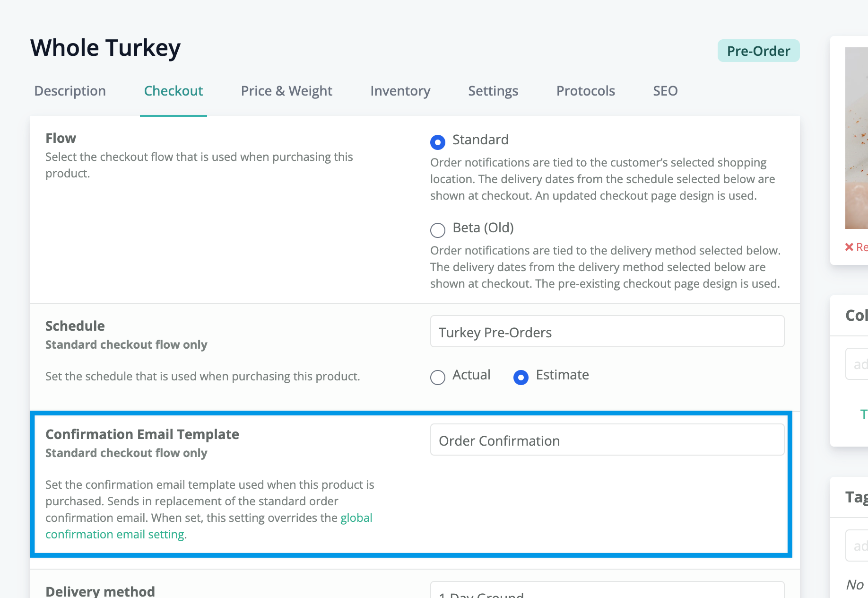Click the Flow section heading
This screenshot has height=598, width=868.
pyautogui.click(x=61, y=138)
